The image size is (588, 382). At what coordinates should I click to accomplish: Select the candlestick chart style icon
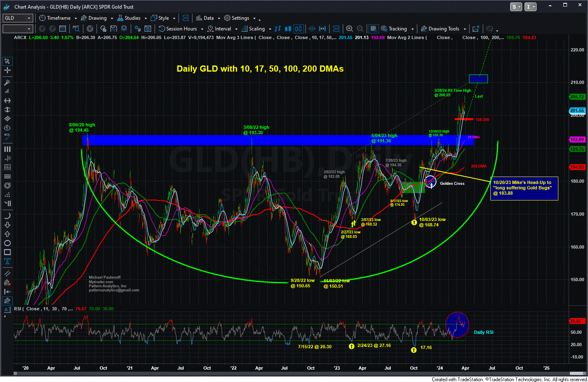point(288,29)
